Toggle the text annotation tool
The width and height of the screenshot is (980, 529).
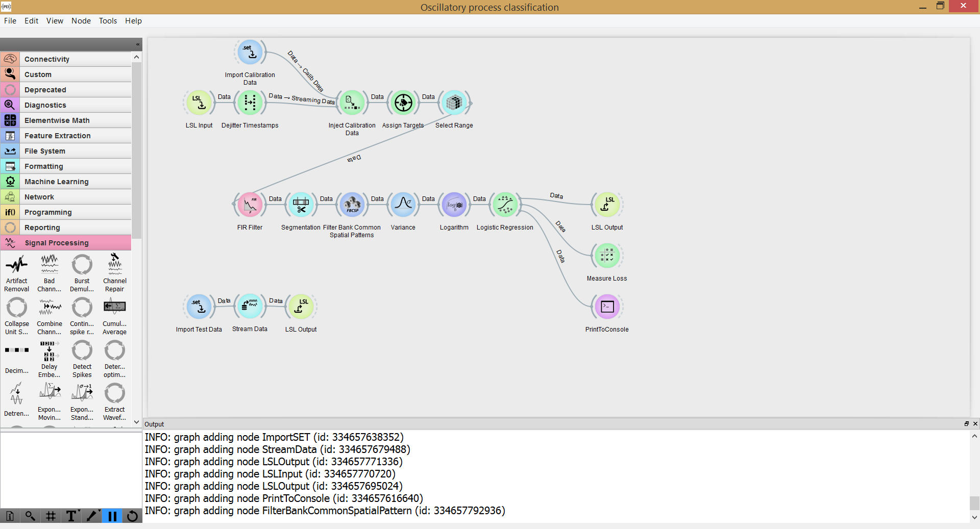click(x=71, y=516)
